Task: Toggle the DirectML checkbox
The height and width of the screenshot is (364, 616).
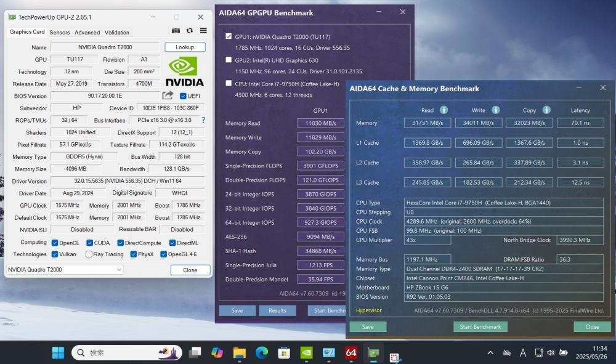Action: 172,243
